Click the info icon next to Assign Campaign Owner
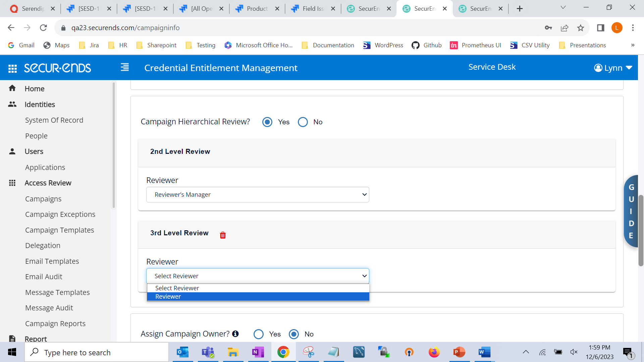This screenshot has width=644, height=362. click(x=235, y=334)
